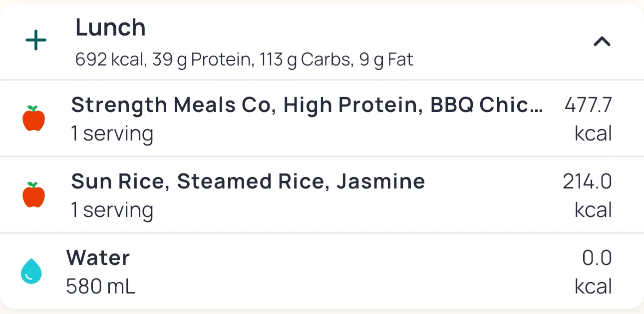Collapse the Lunch section with the chevron
Viewport: 644px width, 314px height.
pyautogui.click(x=602, y=42)
